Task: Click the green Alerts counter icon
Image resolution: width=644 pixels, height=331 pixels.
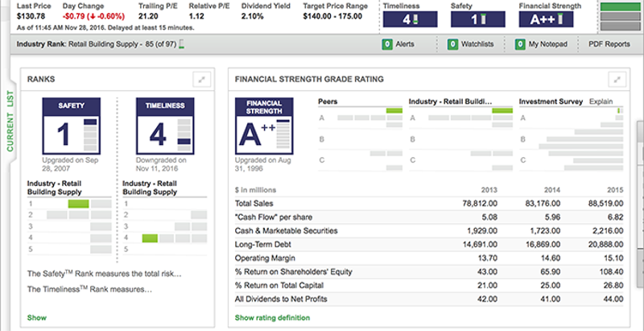Action: coord(387,44)
